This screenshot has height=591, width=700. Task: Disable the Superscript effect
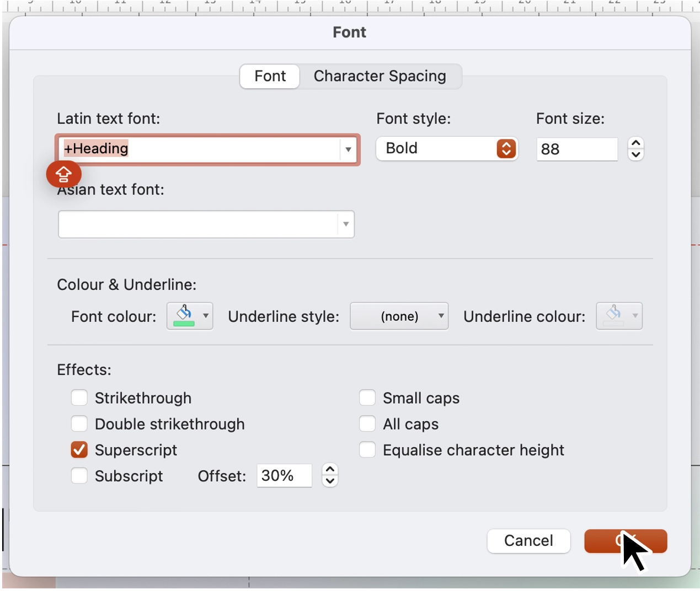[x=79, y=450]
